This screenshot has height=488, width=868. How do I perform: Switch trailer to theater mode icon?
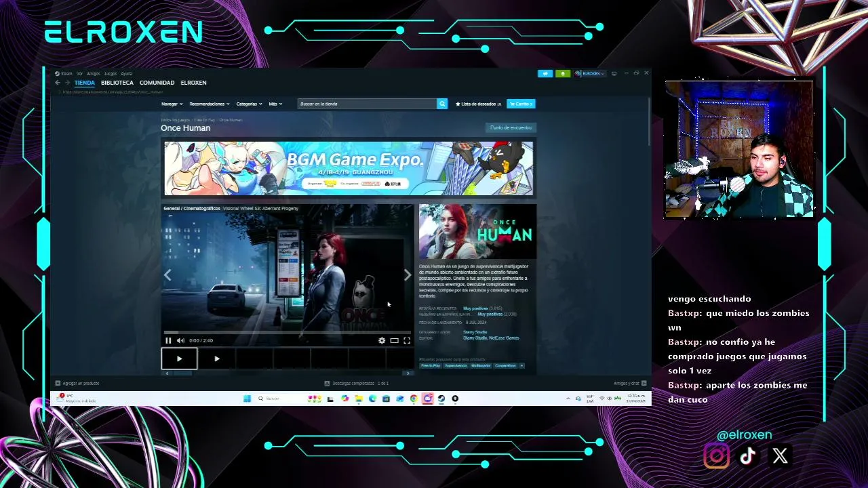[394, 340]
